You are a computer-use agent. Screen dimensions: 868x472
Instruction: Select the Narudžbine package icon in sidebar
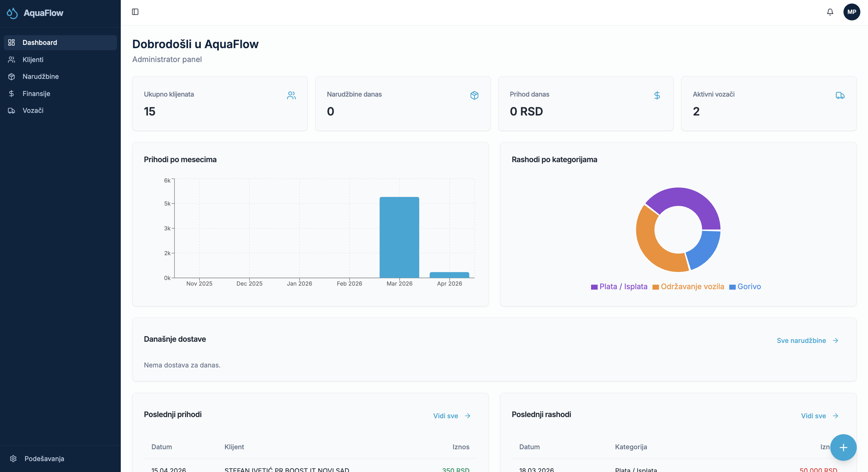(12, 77)
